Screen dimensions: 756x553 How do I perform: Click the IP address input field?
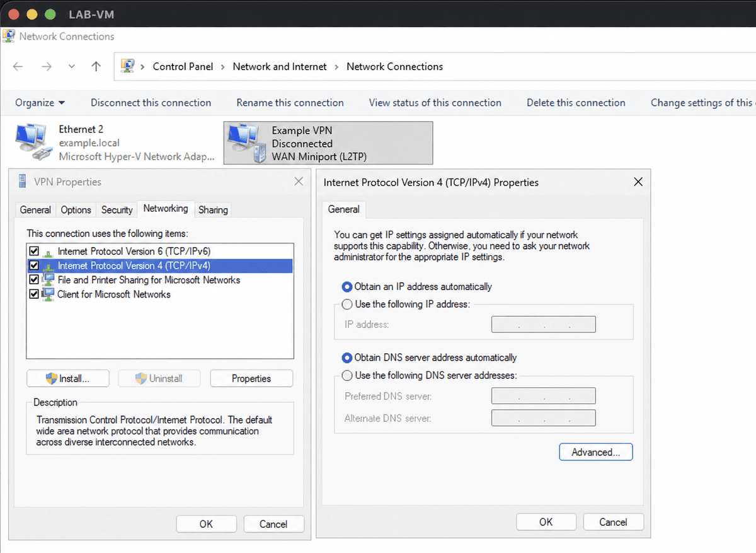point(543,325)
